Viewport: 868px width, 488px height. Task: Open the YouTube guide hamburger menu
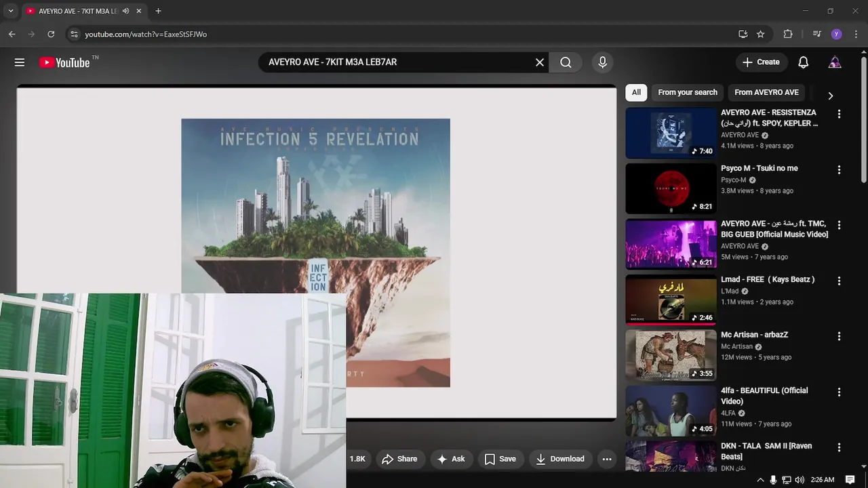click(x=20, y=62)
